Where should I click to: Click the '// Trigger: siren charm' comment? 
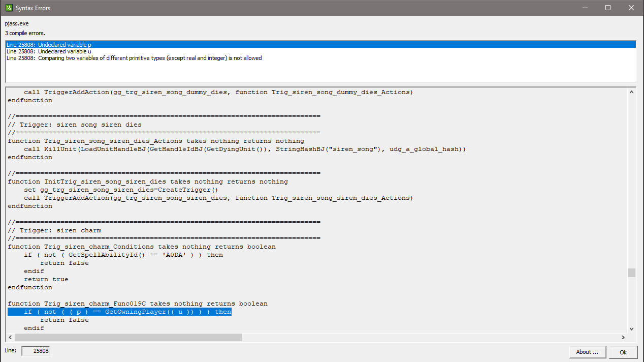[x=54, y=230]
